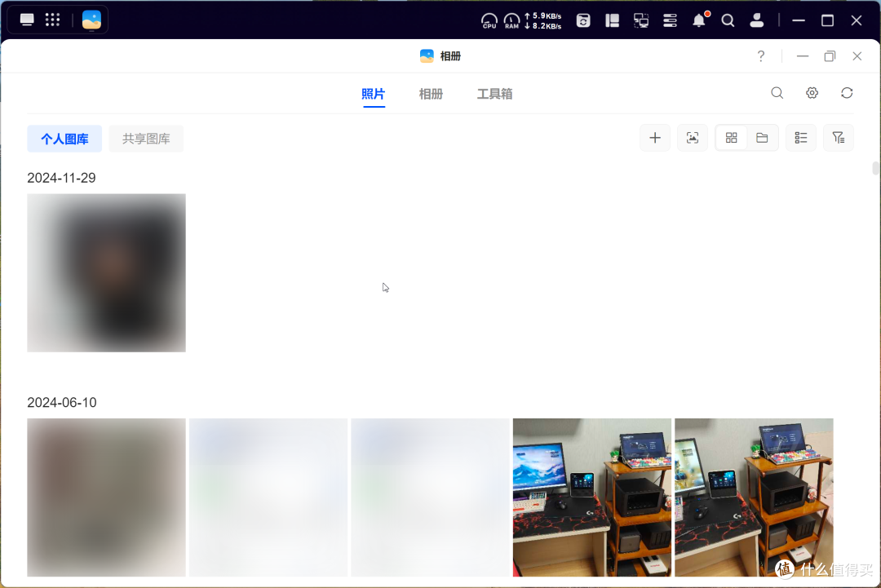Viewport: 881px width, 588px height.
Task: Open the third photo under 2024-06-10
Action: 430,497
